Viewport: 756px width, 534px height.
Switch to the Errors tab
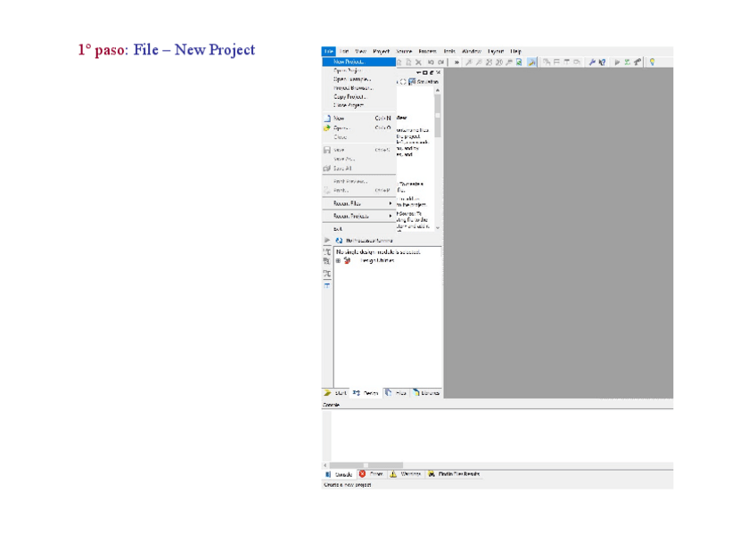click(x=371, y=474)
